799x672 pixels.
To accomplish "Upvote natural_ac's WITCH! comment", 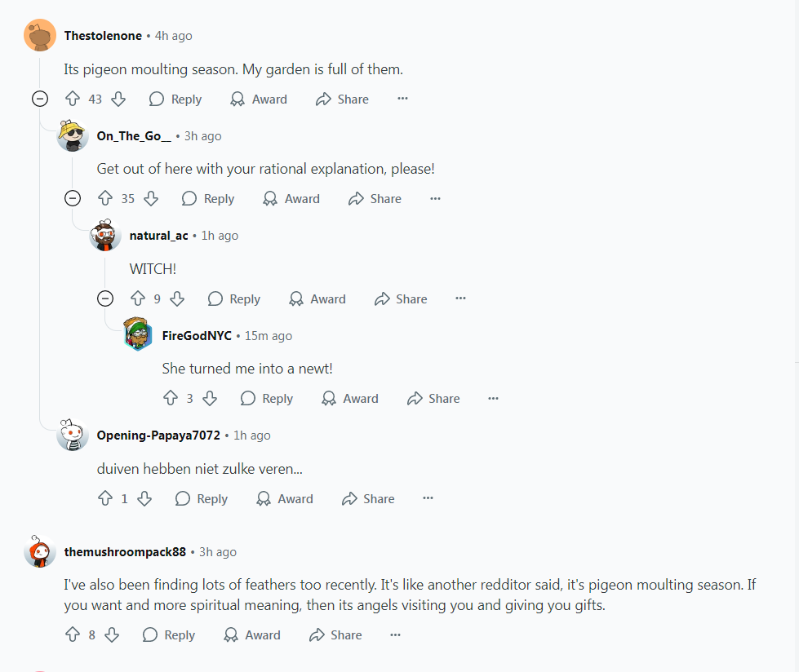I will coord(138,299).
